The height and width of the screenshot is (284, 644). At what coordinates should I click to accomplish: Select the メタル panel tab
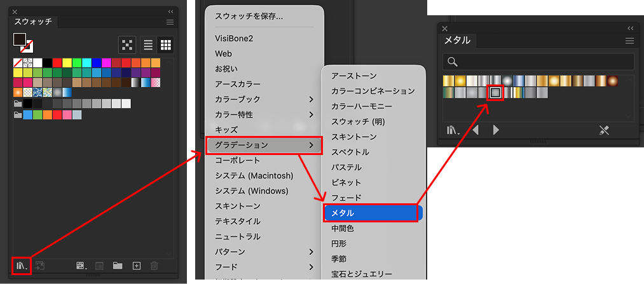458,40
